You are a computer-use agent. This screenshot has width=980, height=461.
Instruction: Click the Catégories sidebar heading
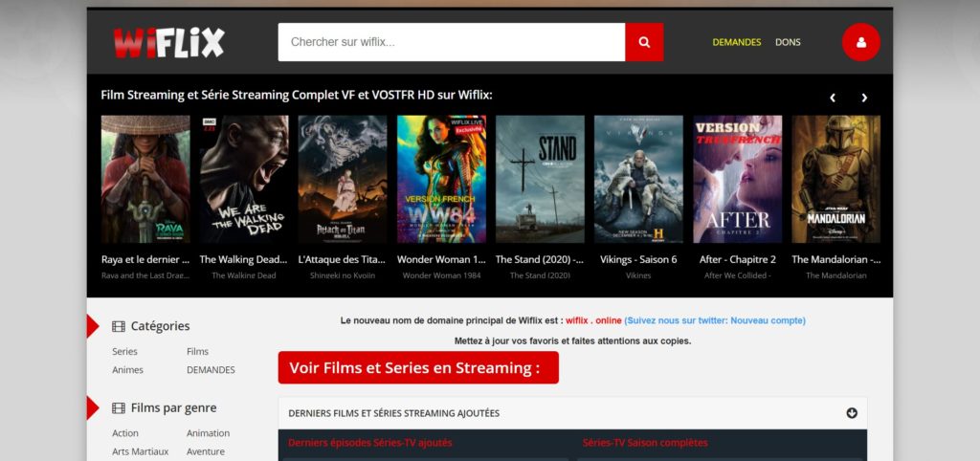point(160,326)
